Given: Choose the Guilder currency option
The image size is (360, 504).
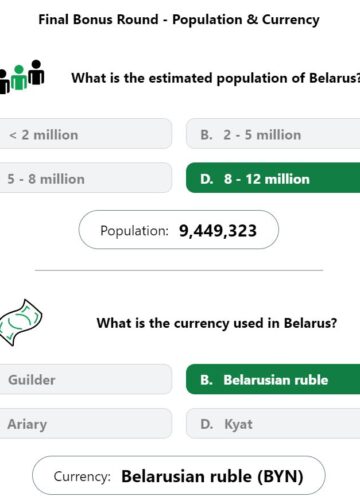Looking at the screenshot, I should (86, 380).
